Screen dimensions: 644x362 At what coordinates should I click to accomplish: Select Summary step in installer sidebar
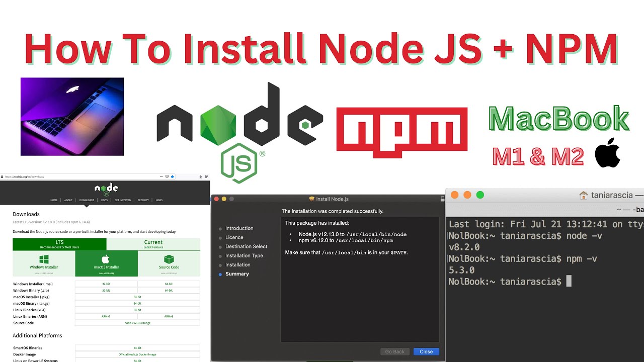[x=237, y=274]
